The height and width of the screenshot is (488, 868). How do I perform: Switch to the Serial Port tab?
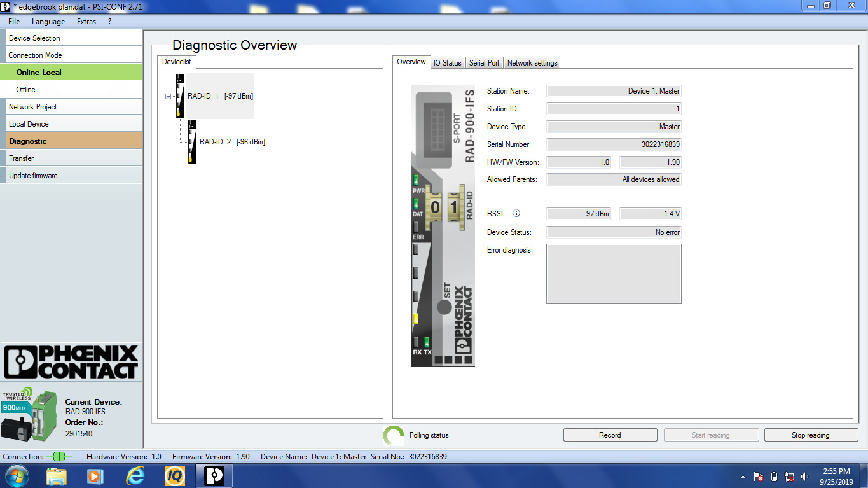click(484, 63)
